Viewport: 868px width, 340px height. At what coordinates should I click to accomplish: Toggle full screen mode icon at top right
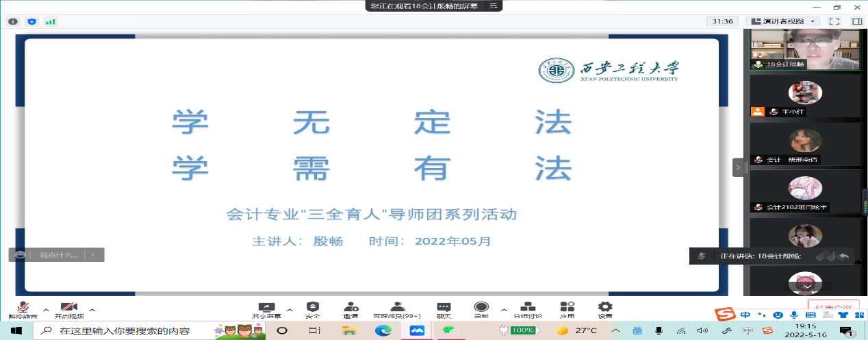pos(834,21)
